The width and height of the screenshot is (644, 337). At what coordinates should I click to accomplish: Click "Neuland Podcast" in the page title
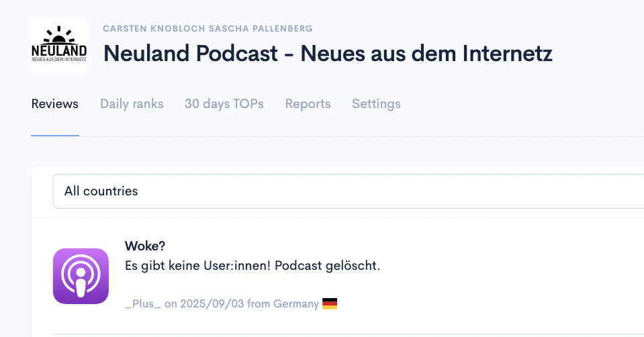point(189,54)
